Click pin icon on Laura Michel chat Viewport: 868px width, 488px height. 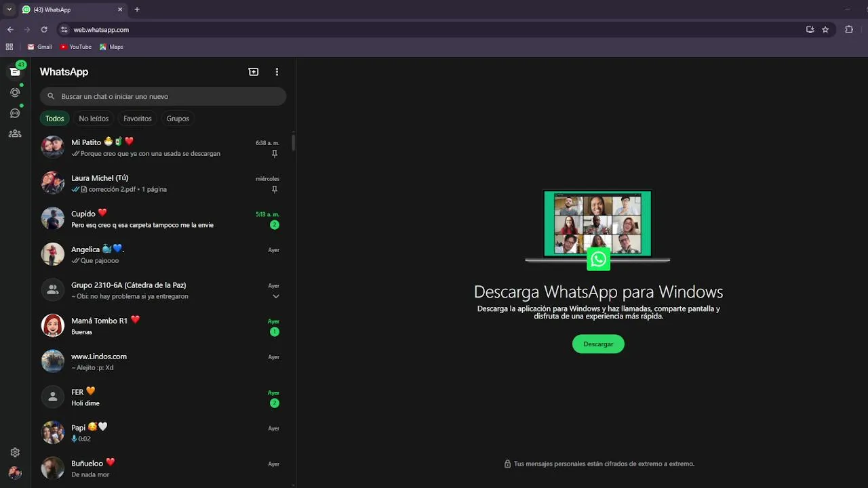(x=275, y=190)
